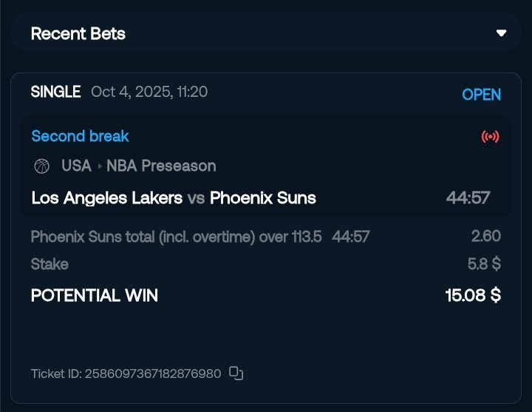Click the 2.60 odds value

point(485,237)
